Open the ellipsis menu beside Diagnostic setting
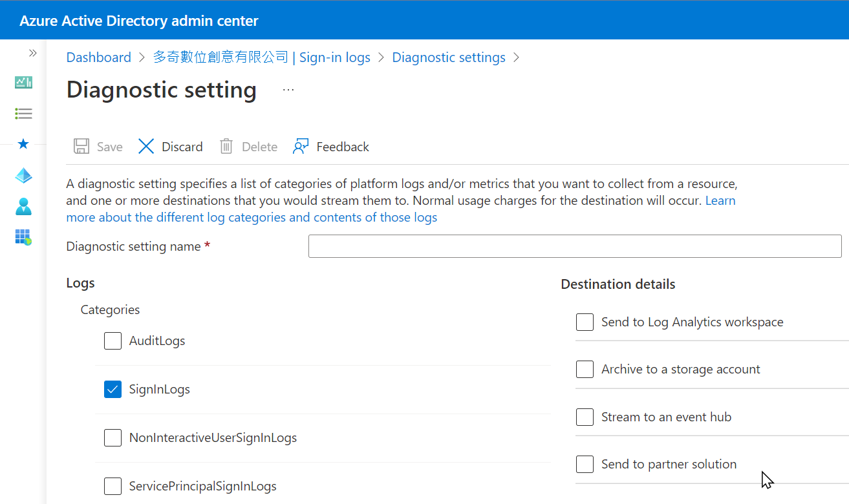The image size is (849, 504). point(288,90)
